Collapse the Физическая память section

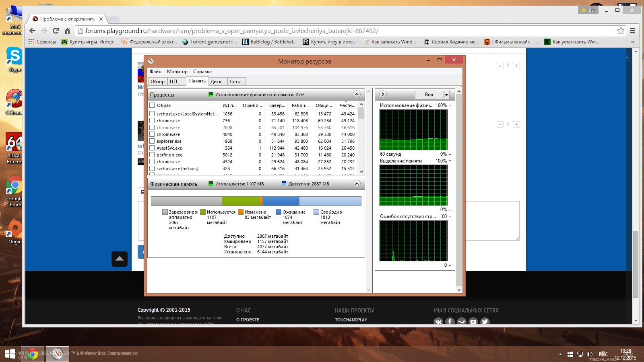click(x=357, y=184)
